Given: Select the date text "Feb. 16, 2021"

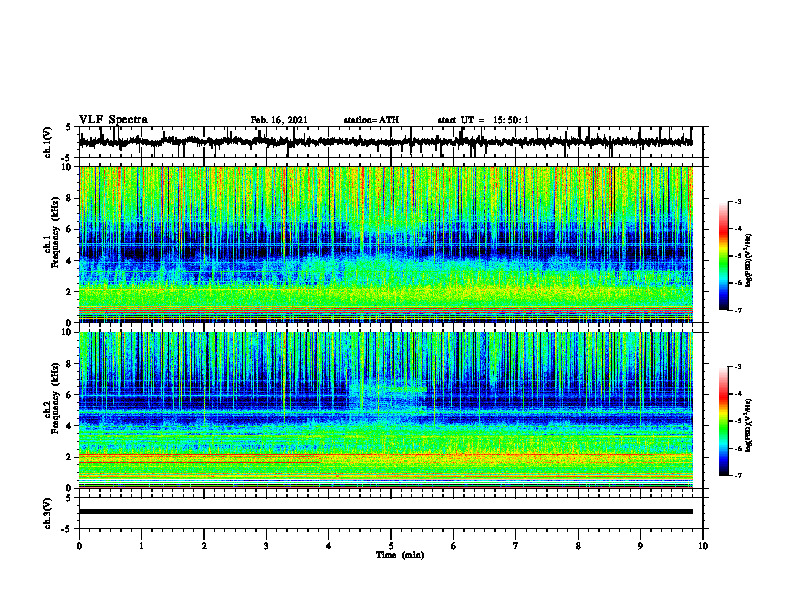Looking at the screenshot, I should pos(279,120).
